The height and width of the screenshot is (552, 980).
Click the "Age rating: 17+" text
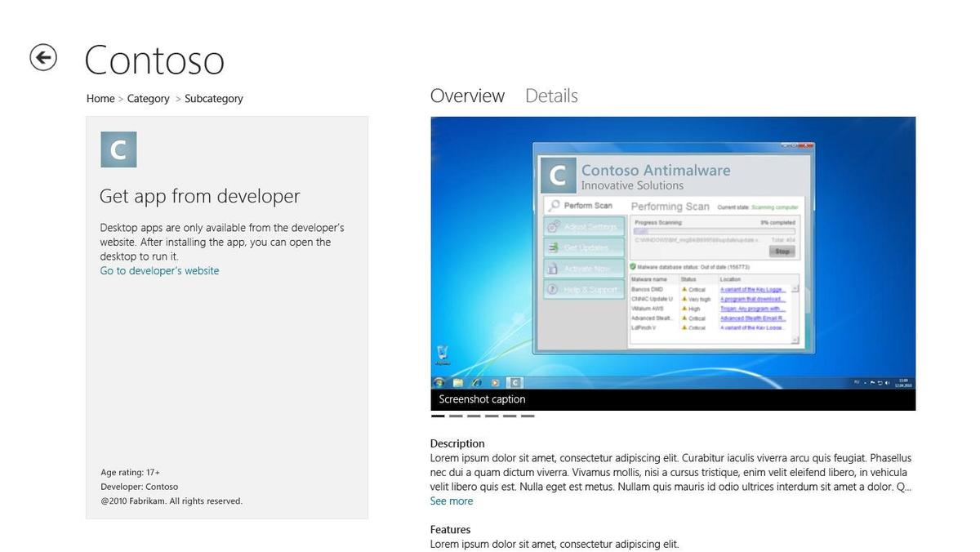tap(131, 472)
